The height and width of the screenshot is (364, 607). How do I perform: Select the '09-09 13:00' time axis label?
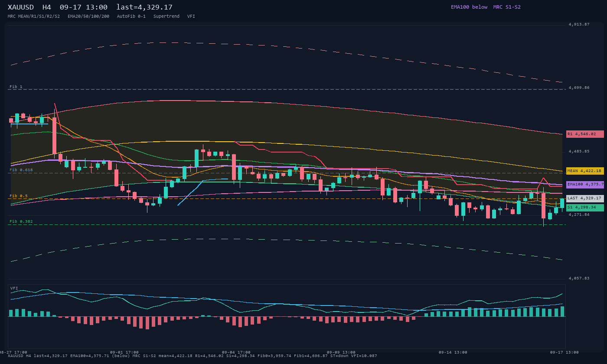(341, 352)
